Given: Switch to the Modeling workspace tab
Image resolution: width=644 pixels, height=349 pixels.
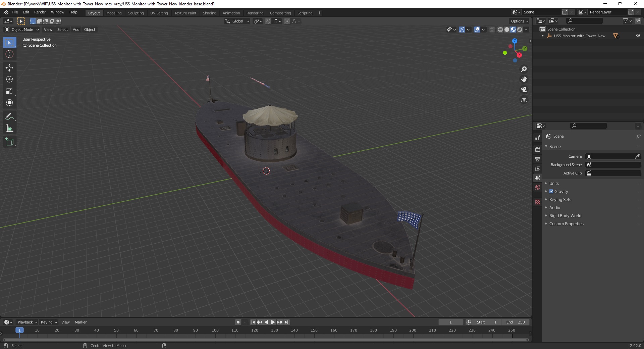Looking at the screenshot, I should click(x=114, y=13).
